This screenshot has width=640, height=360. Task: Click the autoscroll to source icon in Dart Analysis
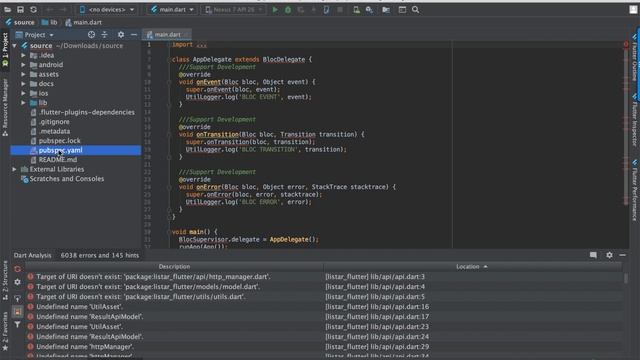[x=17, y=298]
